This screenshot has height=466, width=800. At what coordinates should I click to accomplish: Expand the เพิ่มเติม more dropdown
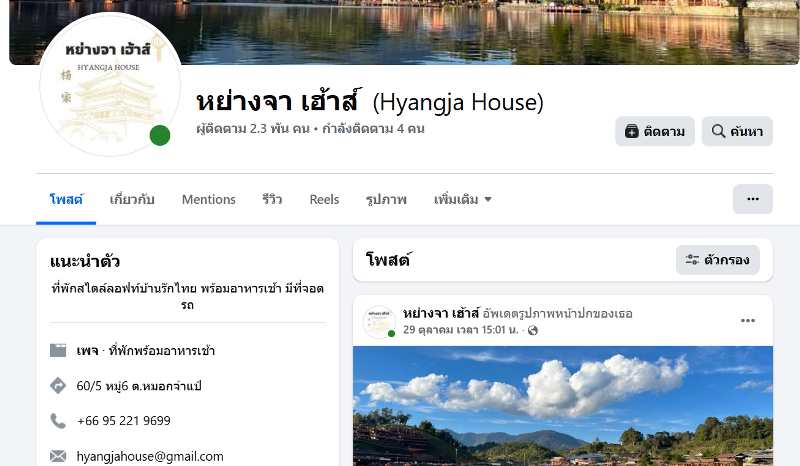pyautogui.click(x=462, y=199)
